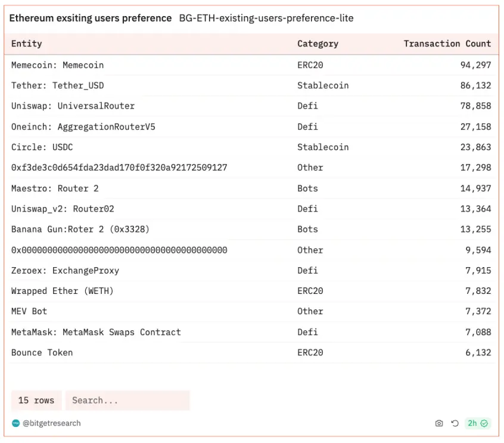Sort by the Transaction Count header
504x443 pixels.
click(447, 44)
